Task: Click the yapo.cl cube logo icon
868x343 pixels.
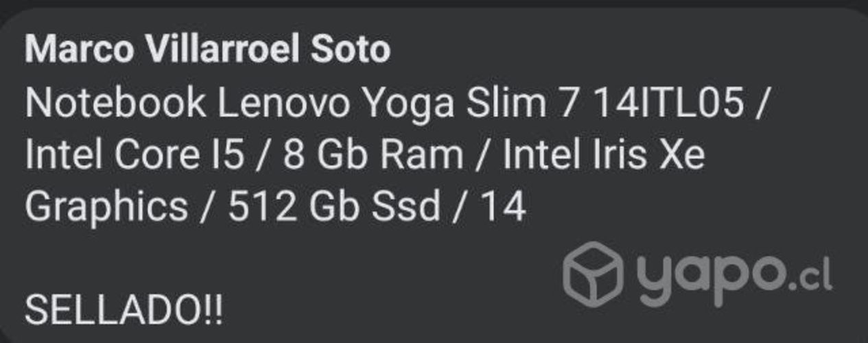Action: [x=592, y=274]
